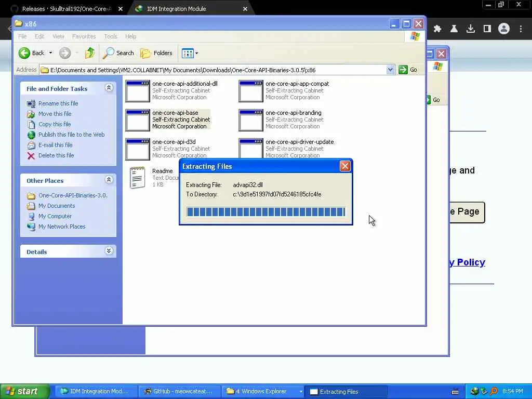Switch to IDM Integration Module browser tab
The width and height of the screenshot is (532, 399).
click(x=177, y=9)
